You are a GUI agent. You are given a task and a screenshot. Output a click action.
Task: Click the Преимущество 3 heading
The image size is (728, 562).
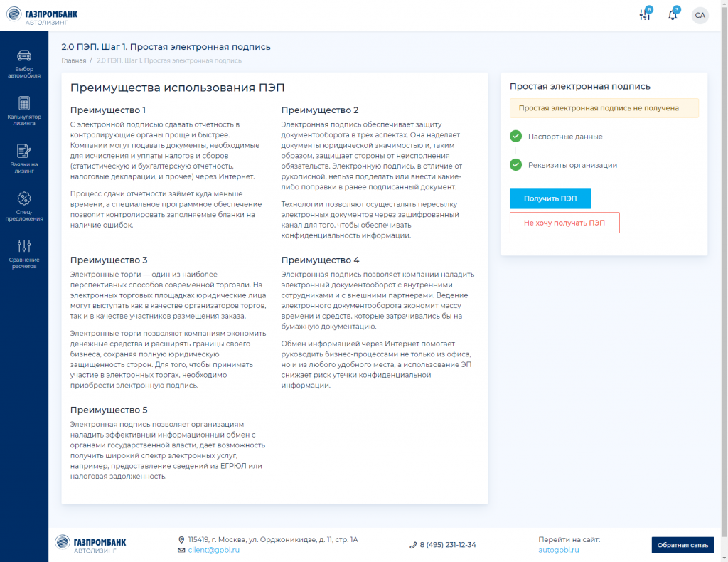click(x=109, y=260)
